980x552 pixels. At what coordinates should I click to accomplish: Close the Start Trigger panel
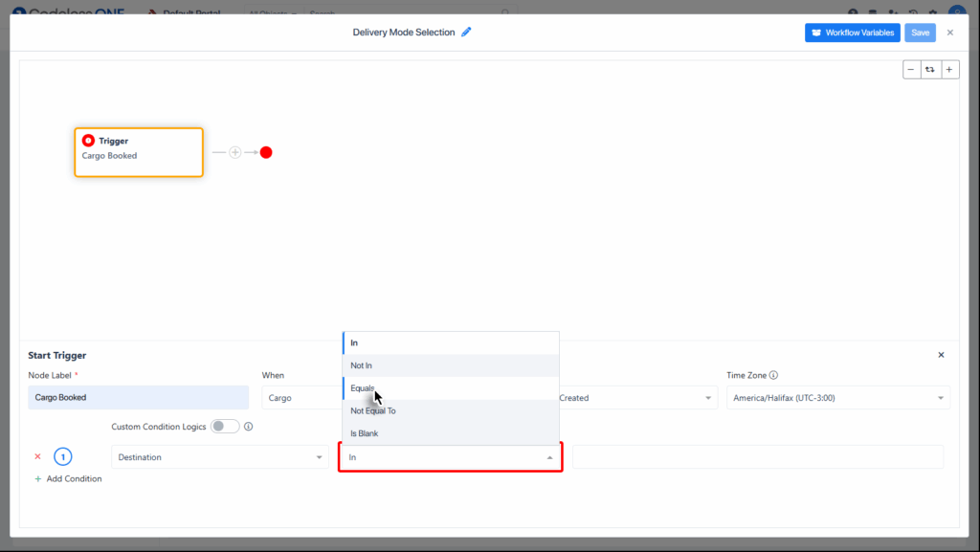(x=941, y=355)
